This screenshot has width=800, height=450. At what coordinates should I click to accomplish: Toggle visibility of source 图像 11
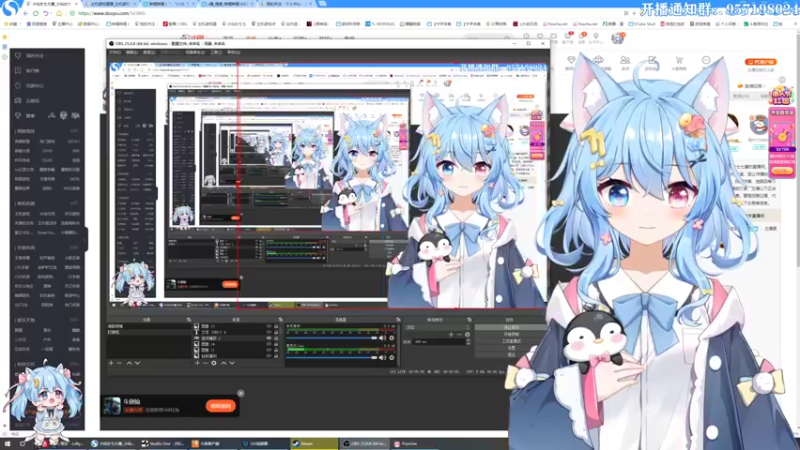tap(269, 351)
